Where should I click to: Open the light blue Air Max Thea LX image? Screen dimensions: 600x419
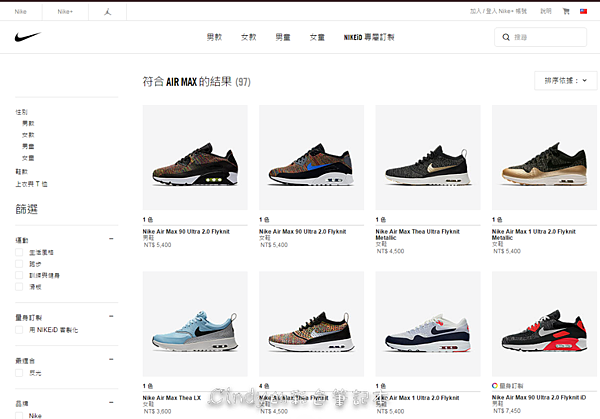click(x=195, y=324)
